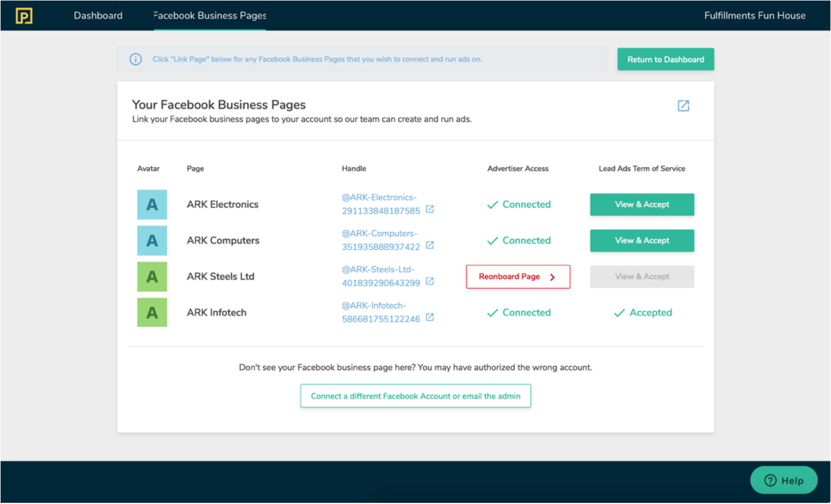831x504 pixels.
Task: Click external link icon for ARK Steels Ltd handle
Action: (x=430, y=282)
